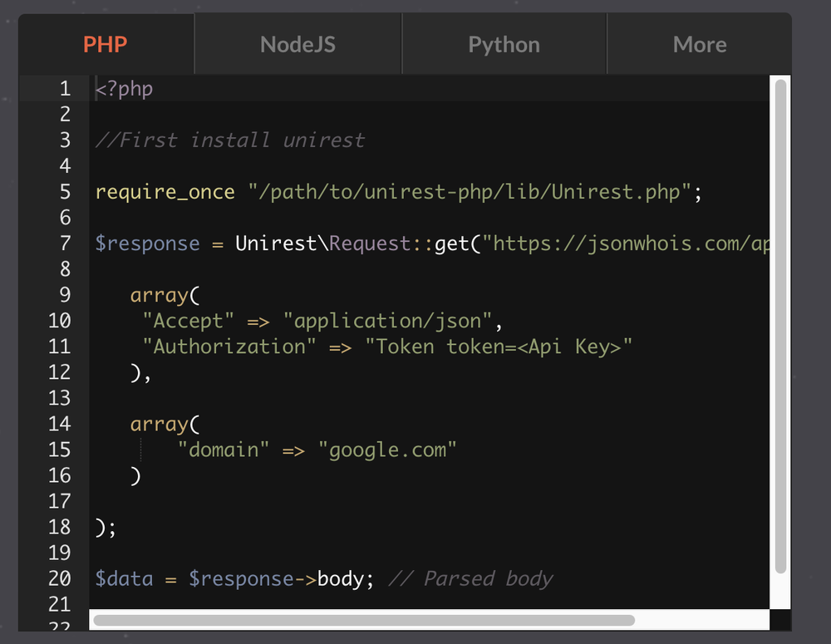Open the More languages tab
The width and height of the screenshot is (831, 644).
click(699, 43)
